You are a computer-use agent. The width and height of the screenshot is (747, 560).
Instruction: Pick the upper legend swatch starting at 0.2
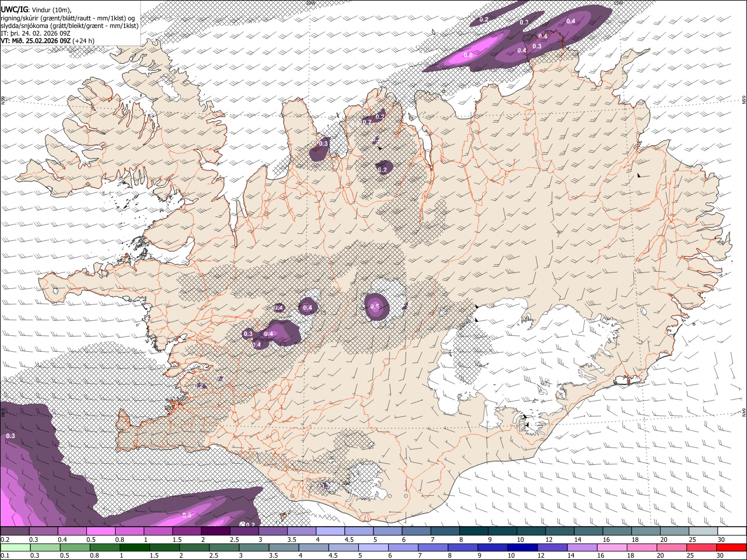(x=15, y=531)
